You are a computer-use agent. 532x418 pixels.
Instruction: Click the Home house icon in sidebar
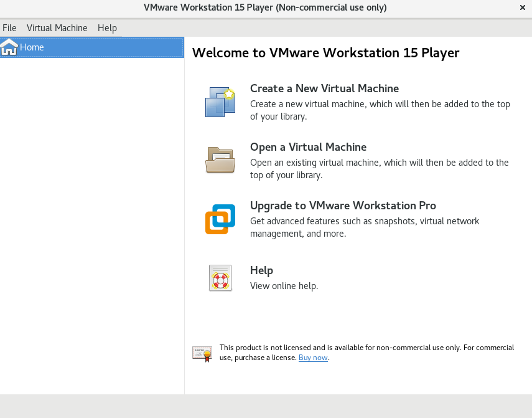[x=9, y=47]
